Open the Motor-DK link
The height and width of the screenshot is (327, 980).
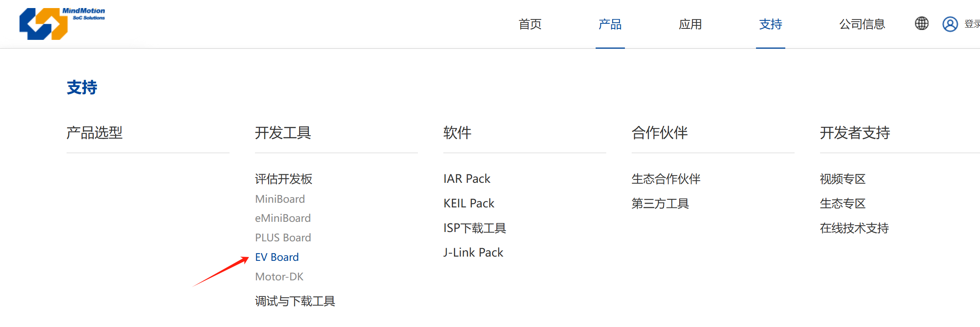pyautogui.click(x=279, y=277)
